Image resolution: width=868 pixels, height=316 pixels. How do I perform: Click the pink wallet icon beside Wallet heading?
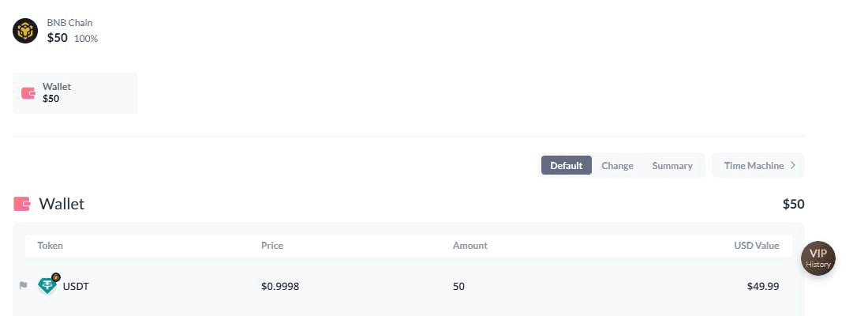pyautogui.click(x=22, y=204)
